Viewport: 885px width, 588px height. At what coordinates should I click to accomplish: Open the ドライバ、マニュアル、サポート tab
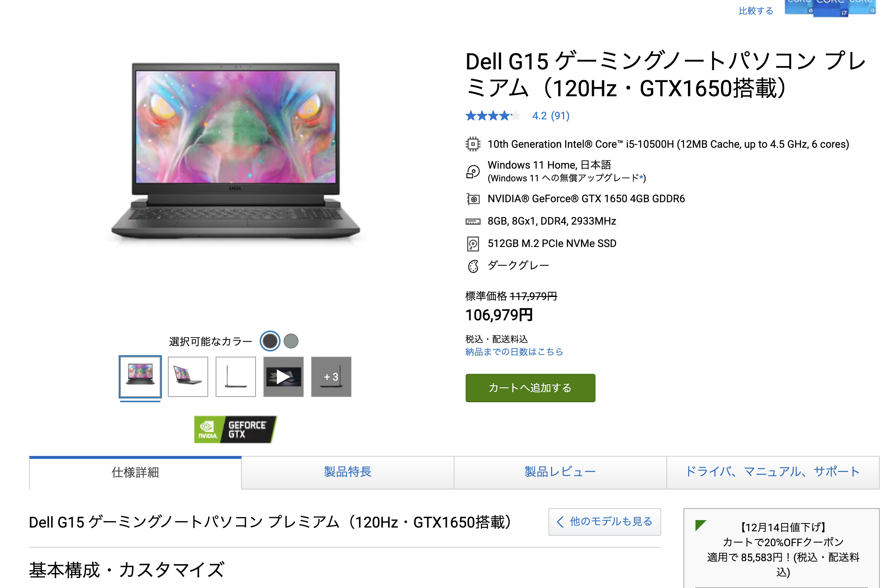coord(772,472)
